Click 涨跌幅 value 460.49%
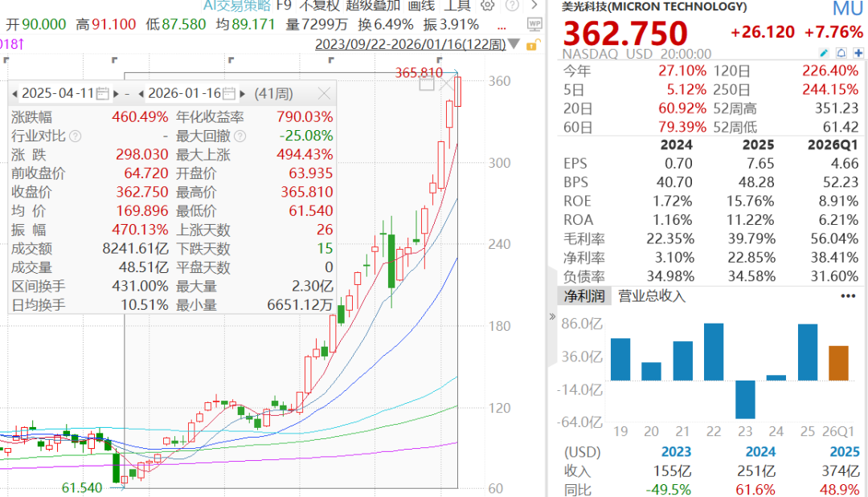This screenshot has height=497, width=868. click(140, 117)
